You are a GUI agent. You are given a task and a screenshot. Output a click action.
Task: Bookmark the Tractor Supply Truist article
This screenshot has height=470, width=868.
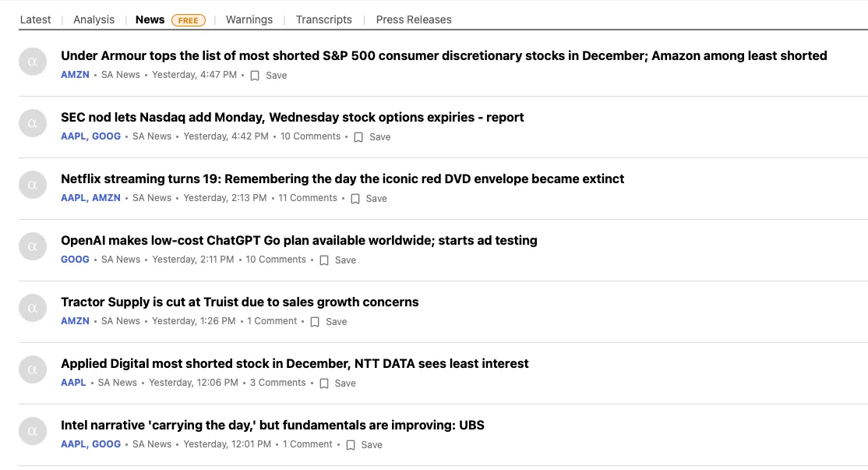pyautogui.click(x=315, y=322)
